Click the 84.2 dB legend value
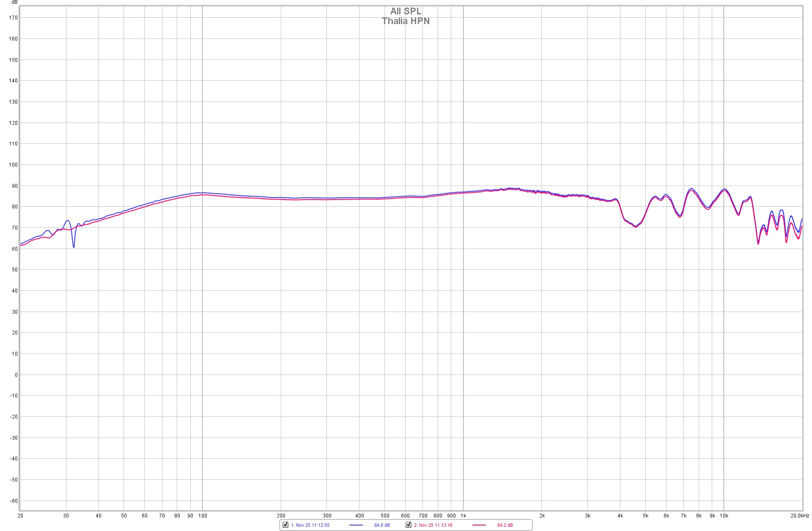 (x=505, y=525)
